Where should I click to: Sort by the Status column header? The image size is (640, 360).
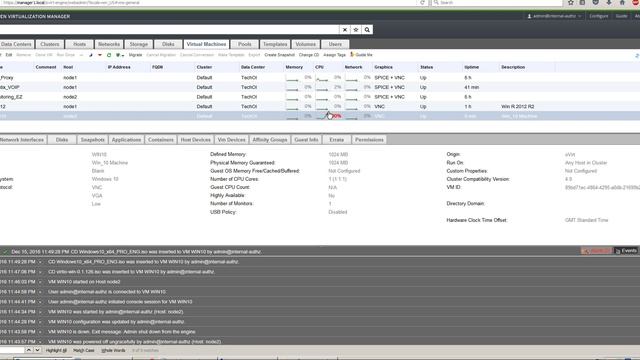(x=427, y=67)
